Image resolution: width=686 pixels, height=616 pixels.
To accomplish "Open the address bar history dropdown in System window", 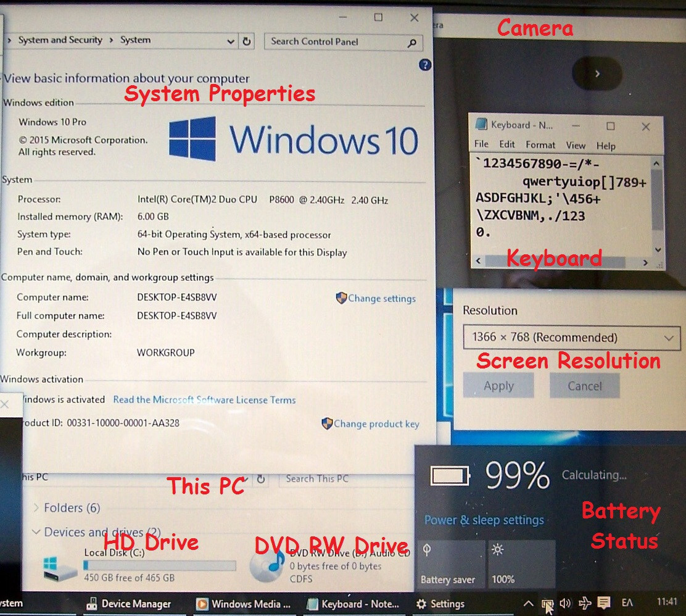I will [x=231, y=41].
